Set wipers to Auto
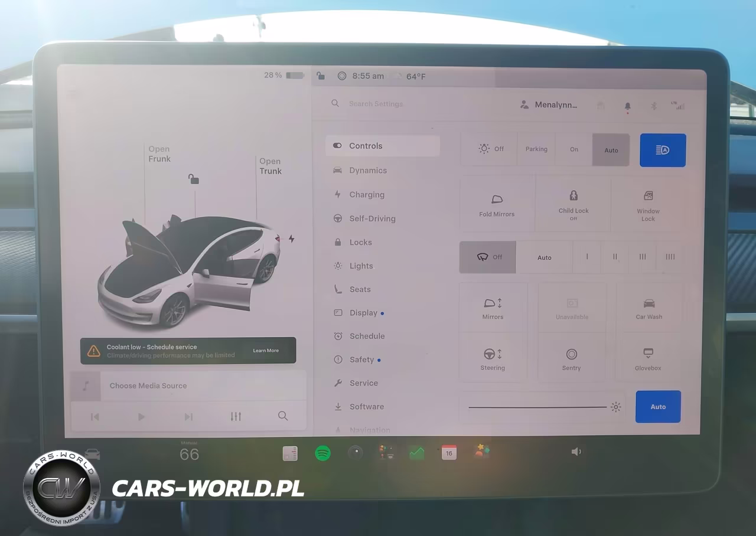The image size is (756, 536). coord(545,257)
